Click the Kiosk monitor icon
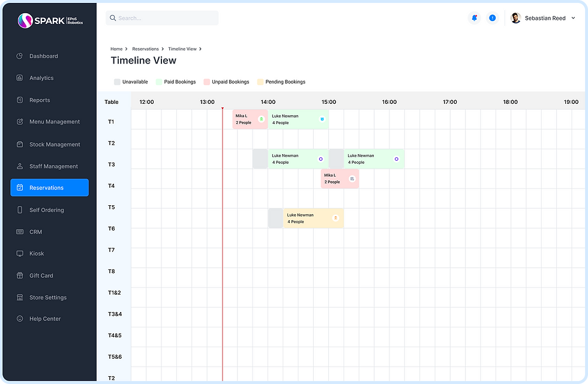588x384 pixels. [x=20, y=254]
